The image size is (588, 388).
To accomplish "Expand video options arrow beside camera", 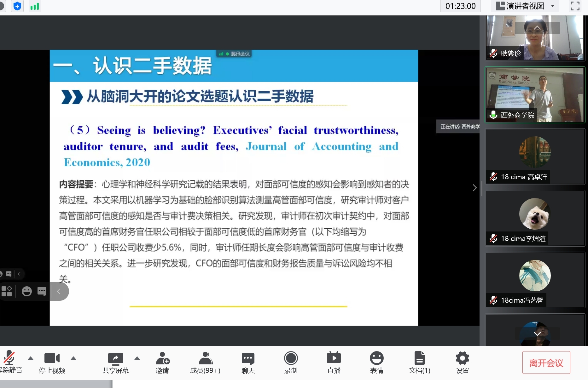I will (73, 358).
